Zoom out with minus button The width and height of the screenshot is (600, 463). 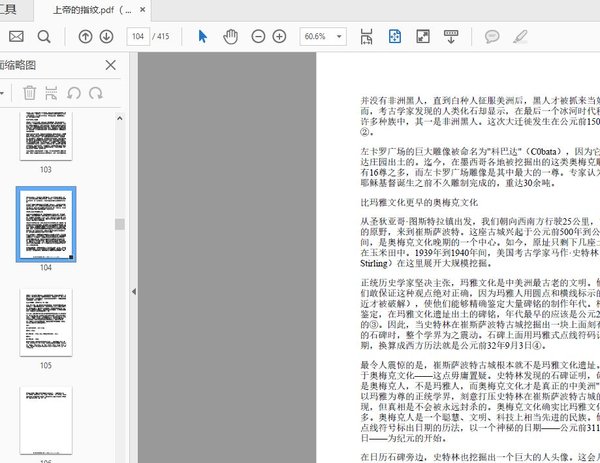256,36
